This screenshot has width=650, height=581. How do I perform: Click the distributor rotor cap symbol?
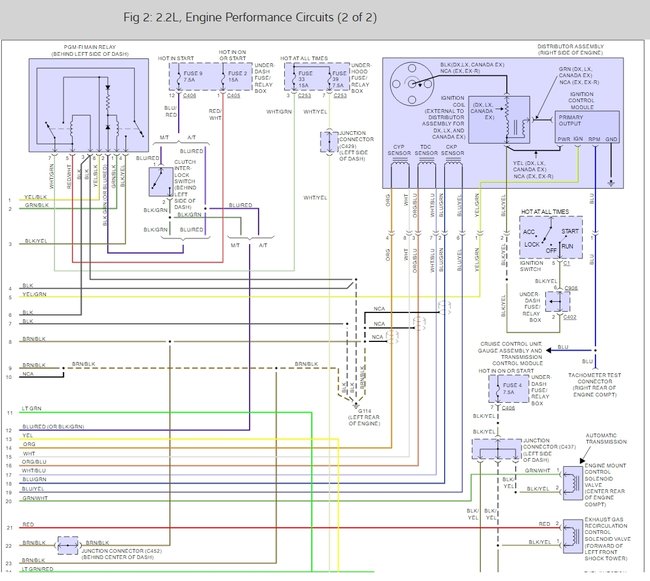tap(412, 84)
